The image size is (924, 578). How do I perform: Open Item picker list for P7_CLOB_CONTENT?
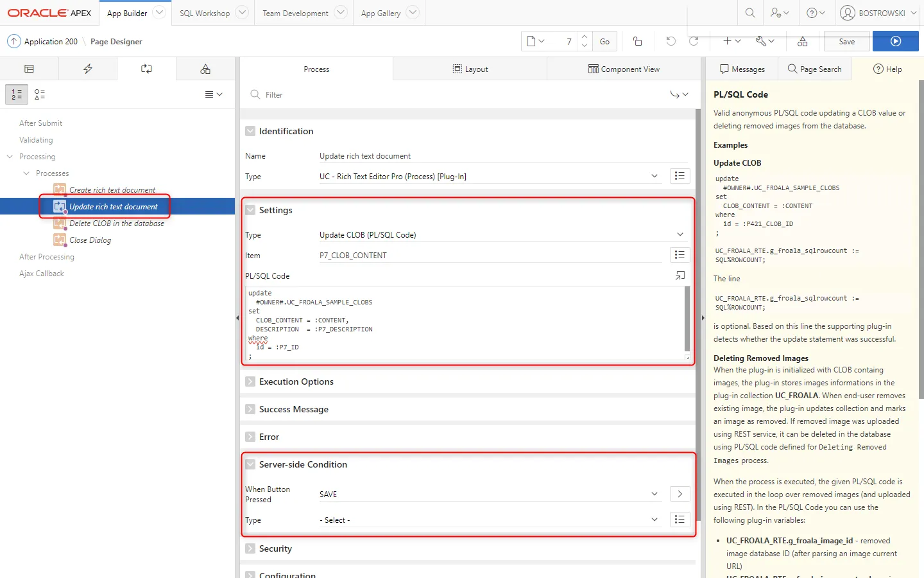pyautogui.click(x=680, y=255)
